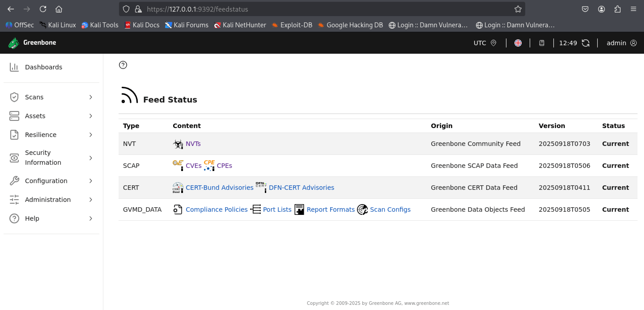Image resolution: width=644 pixels, height=310 pixels.
Task: Click version text 20250918T0703
Action: click(564, 144)
